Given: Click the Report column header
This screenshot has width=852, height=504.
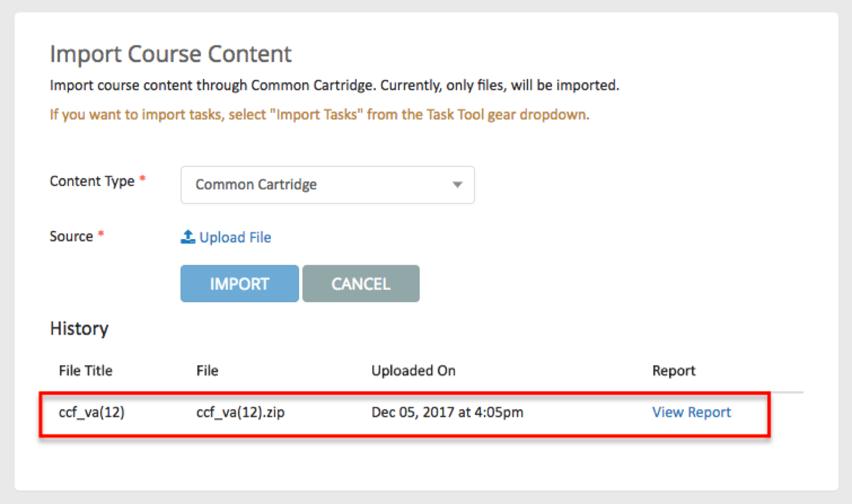Looking at the screenshot, I should (673, 371).
